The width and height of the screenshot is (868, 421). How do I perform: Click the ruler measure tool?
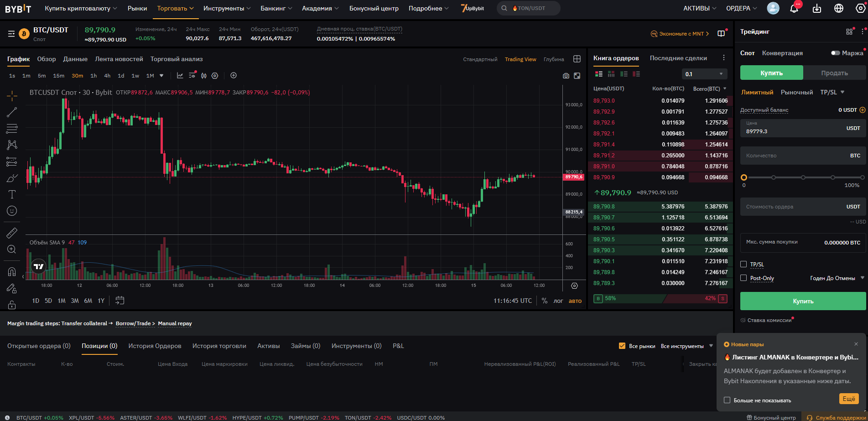(12, 233)
